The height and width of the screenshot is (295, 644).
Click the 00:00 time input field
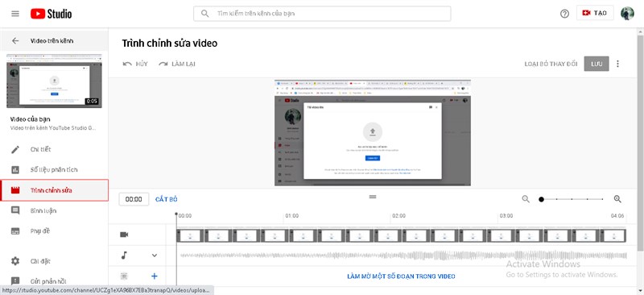pos(134,199)
